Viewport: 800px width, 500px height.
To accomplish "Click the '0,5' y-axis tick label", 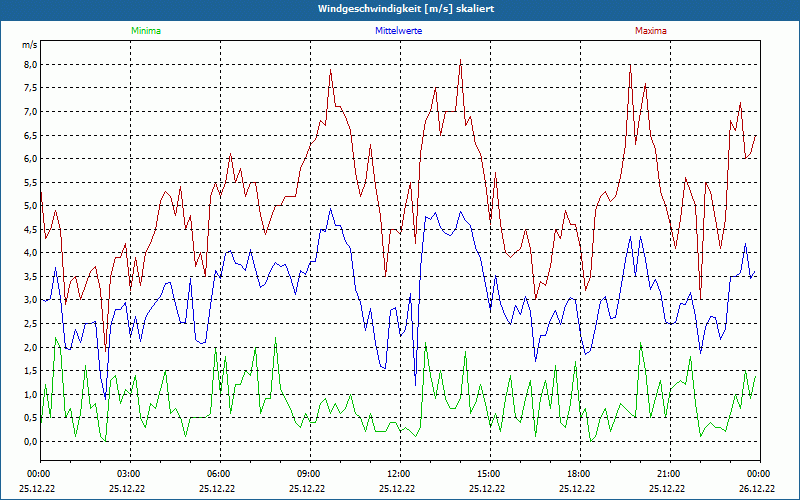I will 31,418.
